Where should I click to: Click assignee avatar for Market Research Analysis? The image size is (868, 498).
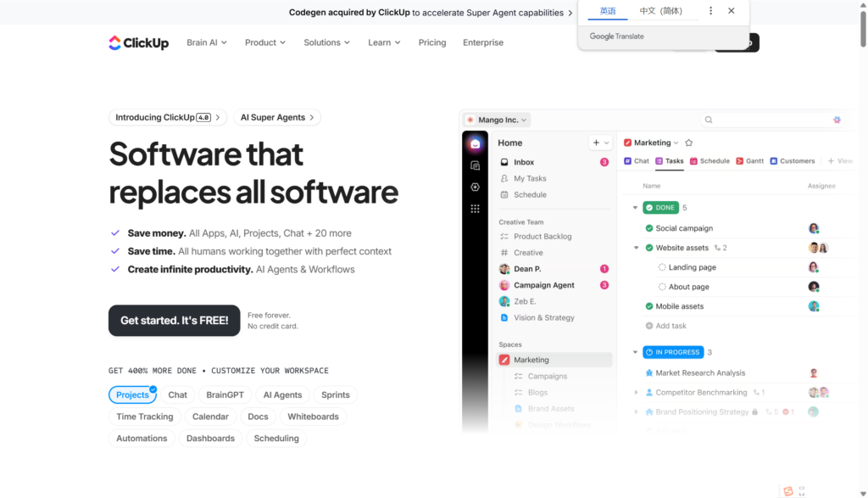[x=813, y=373]
